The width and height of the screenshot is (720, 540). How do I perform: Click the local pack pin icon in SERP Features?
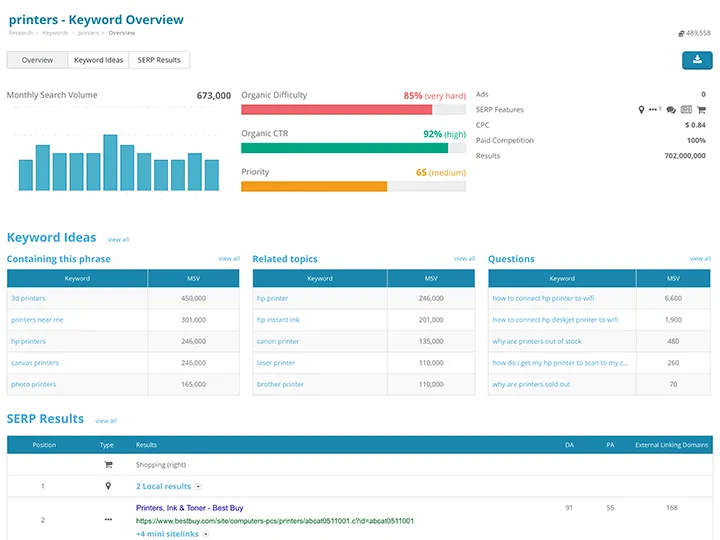(x=642, y=110)
